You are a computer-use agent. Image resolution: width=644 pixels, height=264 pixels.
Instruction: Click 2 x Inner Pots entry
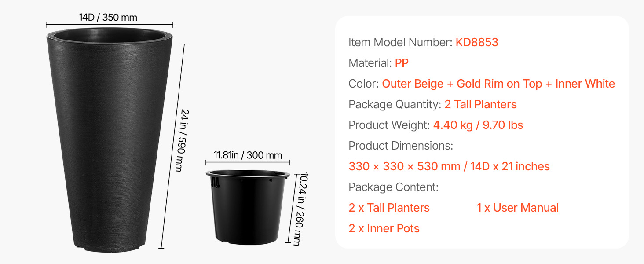(384, 228)
